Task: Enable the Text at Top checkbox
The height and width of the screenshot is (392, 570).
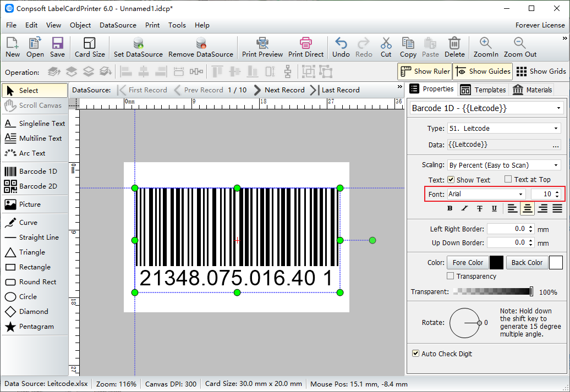Action: [508, 179]
